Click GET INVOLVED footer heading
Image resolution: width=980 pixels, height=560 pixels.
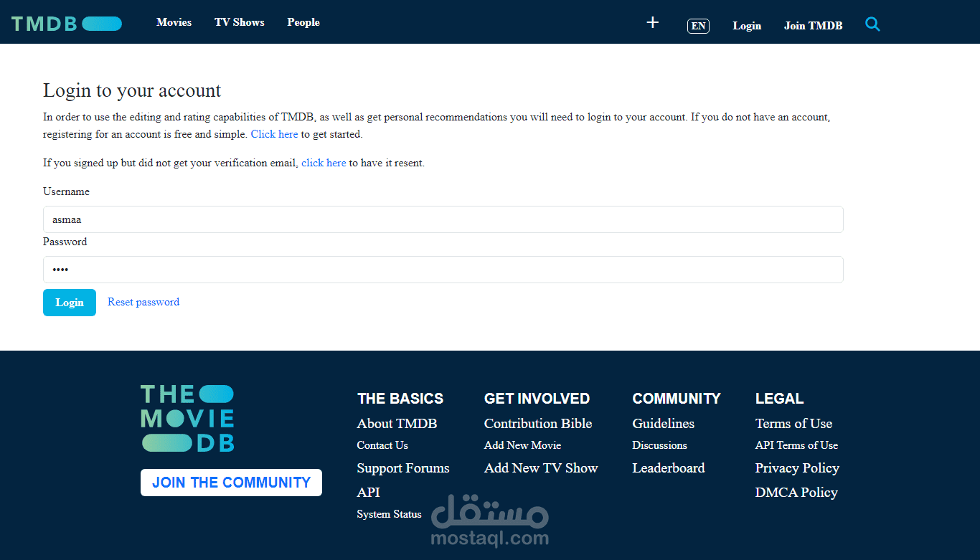(537, 399)
